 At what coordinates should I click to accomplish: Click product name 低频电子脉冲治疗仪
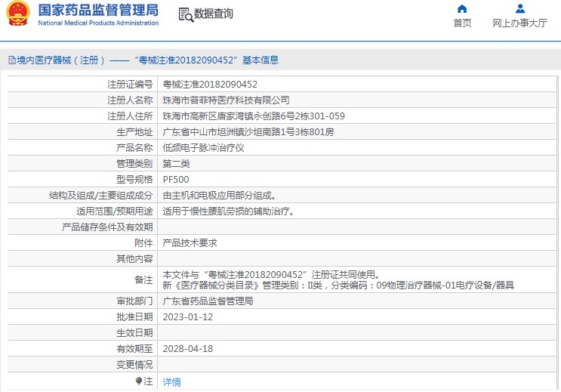(x=204, y=148)
